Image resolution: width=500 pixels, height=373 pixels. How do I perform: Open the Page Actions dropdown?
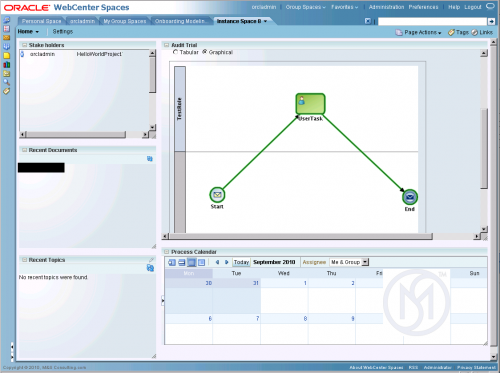click(423, 32)
